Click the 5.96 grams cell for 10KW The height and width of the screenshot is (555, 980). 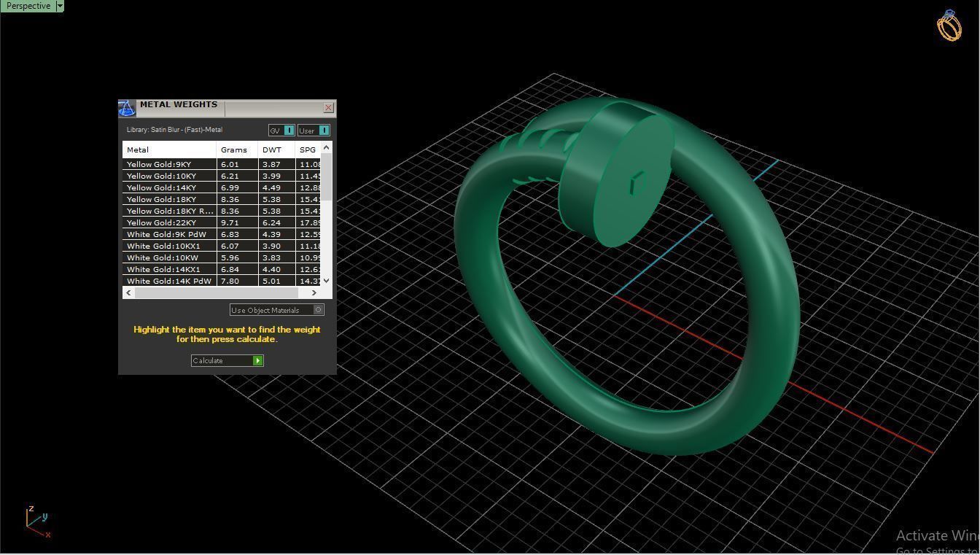(x=238, y=257)
